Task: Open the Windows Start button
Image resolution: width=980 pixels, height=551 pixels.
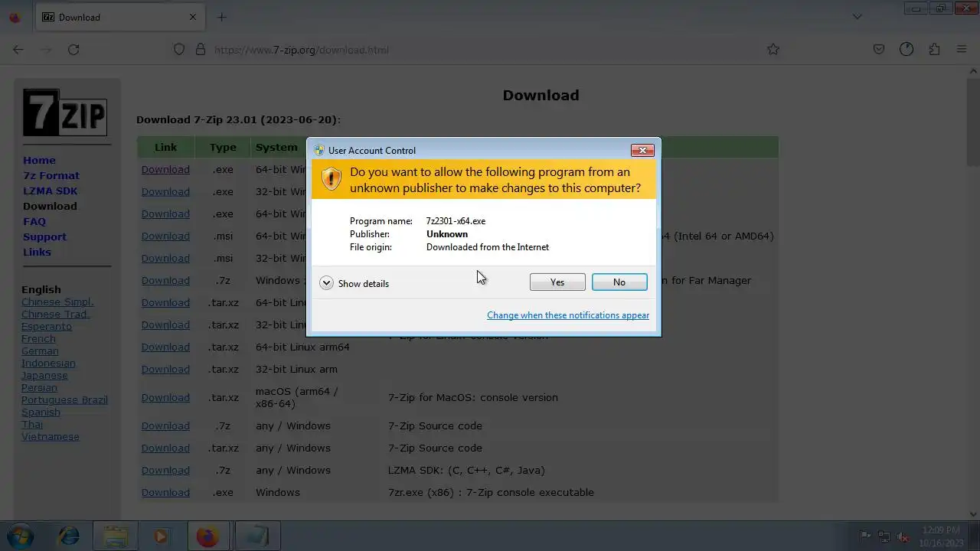Action: pos(20,536)
